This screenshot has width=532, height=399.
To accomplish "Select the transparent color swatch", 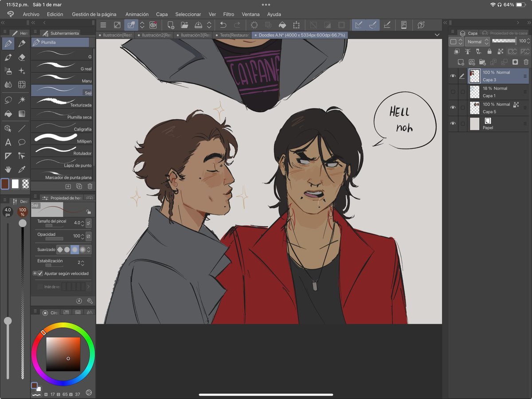I will (26, 184).
